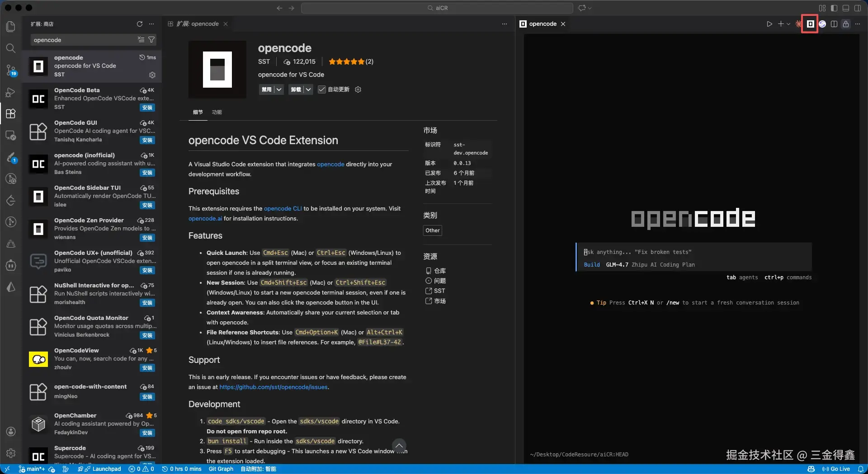Expand the Copilot dropdown chevron in title bar
Image resolution: width=868 pixels, height=474 pixels.
pyautogui.click(x=590, y=8)
